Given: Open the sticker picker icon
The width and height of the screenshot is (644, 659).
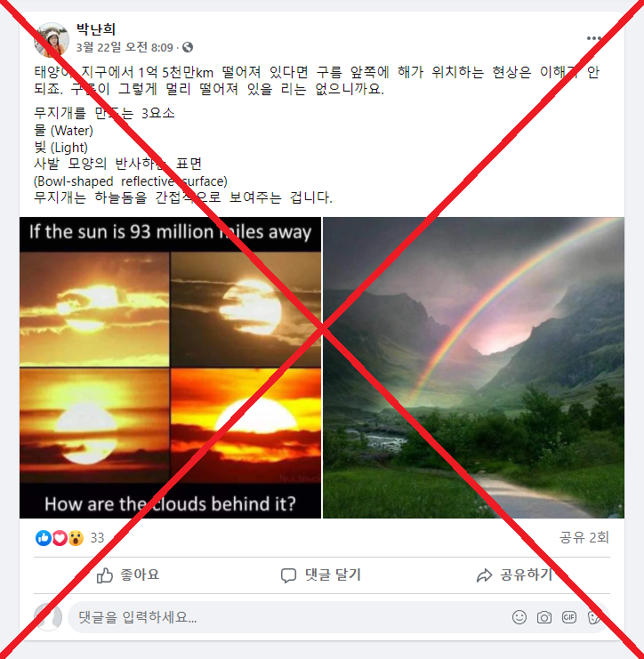Looking at the screenshot, I should tap(593, 617).
